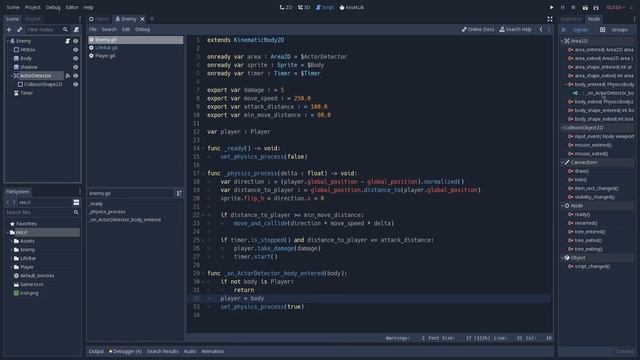The height and width of the screenshot is (360, 640).
Task: Open the Project menu
Action: [33, 7]
